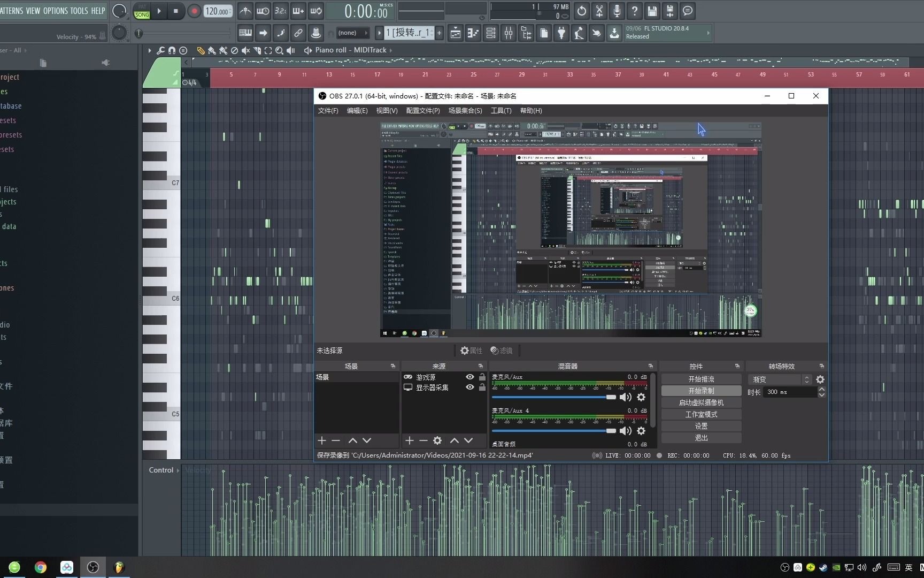
Task: Expand the Piano roll options arrow menu
Action: (x=150, y=50)
